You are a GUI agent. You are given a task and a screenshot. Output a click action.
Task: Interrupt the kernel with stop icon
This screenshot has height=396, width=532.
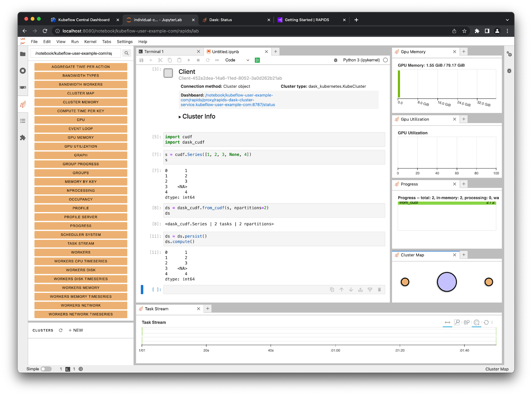[198, 60]
